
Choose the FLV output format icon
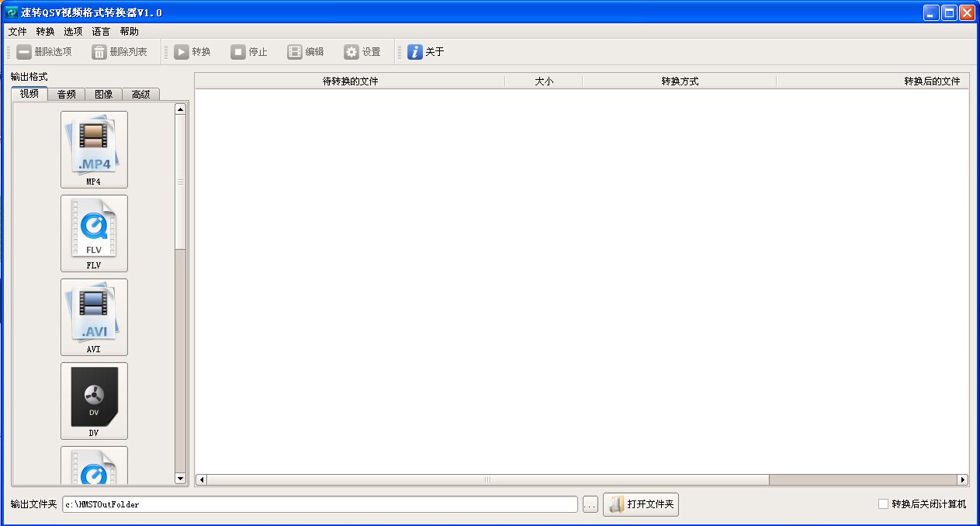pyautogui.click(x=94, y=233)
